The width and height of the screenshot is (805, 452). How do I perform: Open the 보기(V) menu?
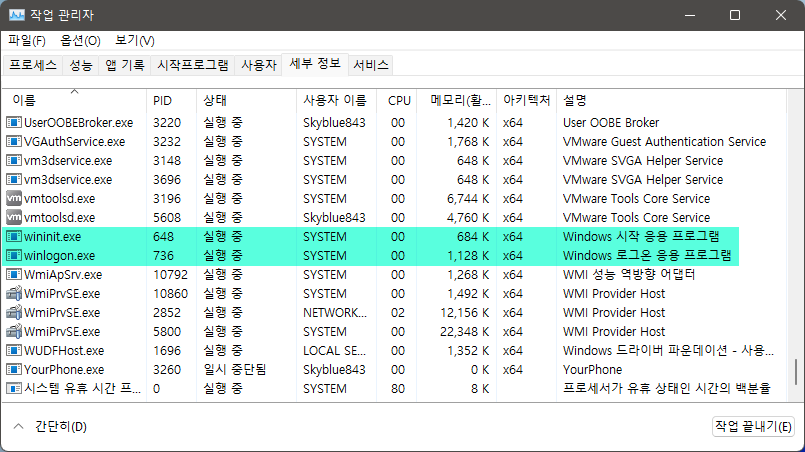[135, 41]
